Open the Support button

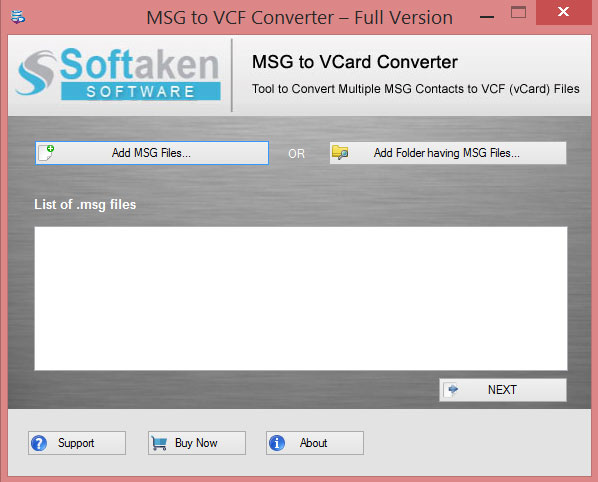pos(77,443)
